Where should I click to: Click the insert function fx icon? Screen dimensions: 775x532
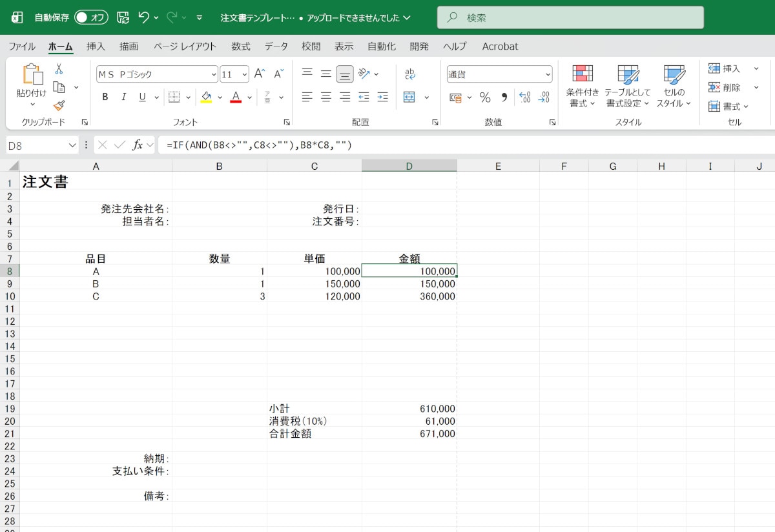(x=138, y=145)
